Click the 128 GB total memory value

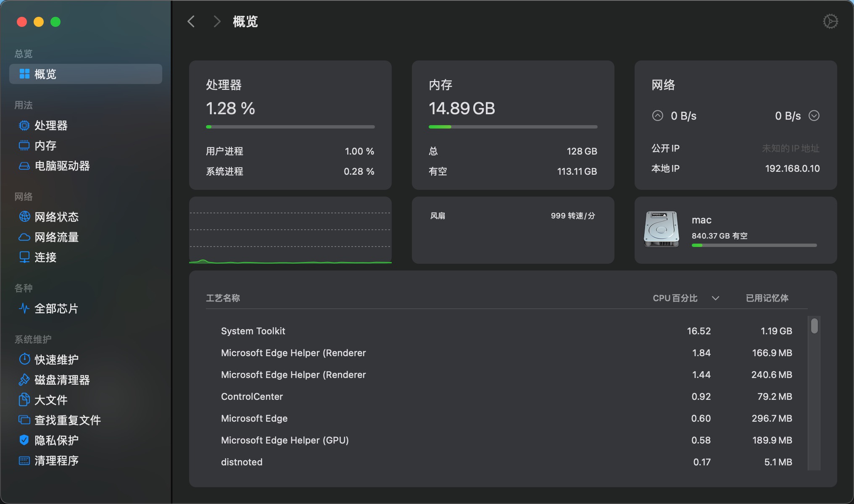coord(582,151)
